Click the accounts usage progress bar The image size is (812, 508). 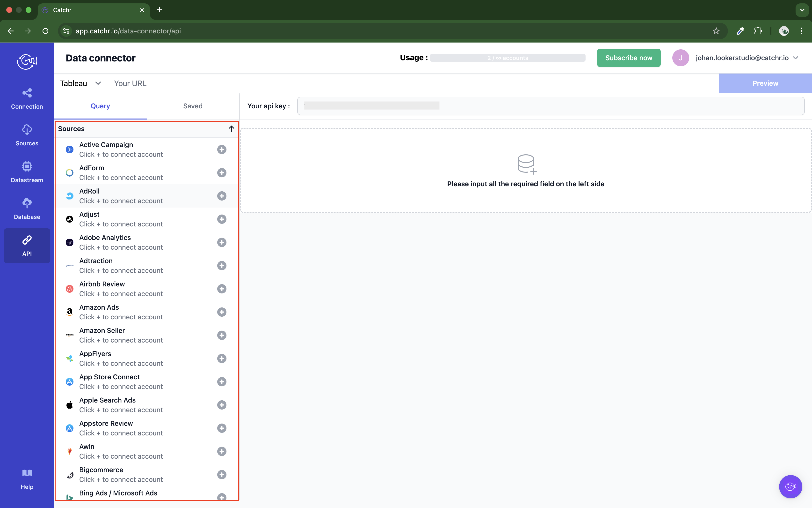[508, 58]
